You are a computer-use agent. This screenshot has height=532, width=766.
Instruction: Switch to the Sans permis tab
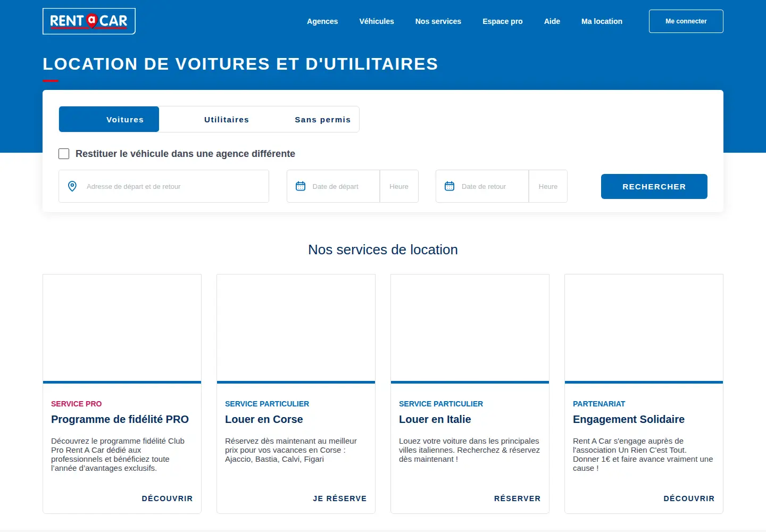click(309, 120)
